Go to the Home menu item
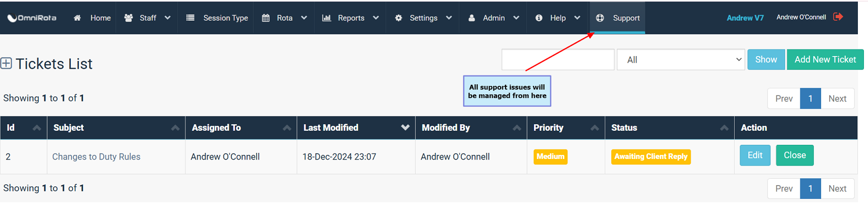868x211 pixels. pos(92,18)
